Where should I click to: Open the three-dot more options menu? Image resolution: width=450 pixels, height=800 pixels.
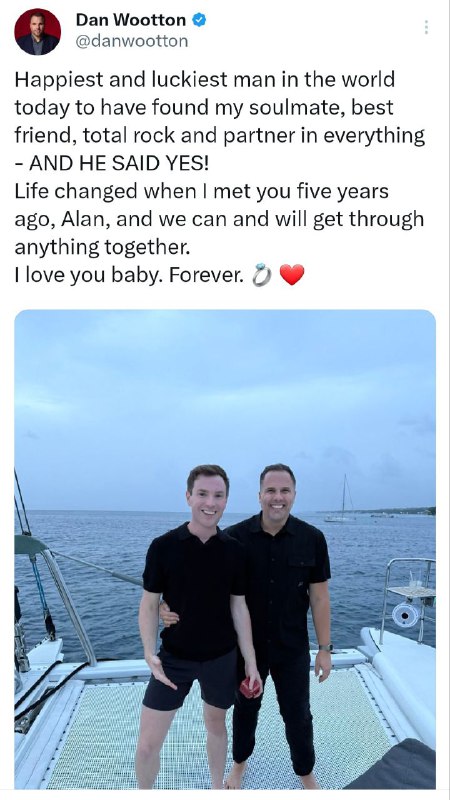tap(426, 27)
